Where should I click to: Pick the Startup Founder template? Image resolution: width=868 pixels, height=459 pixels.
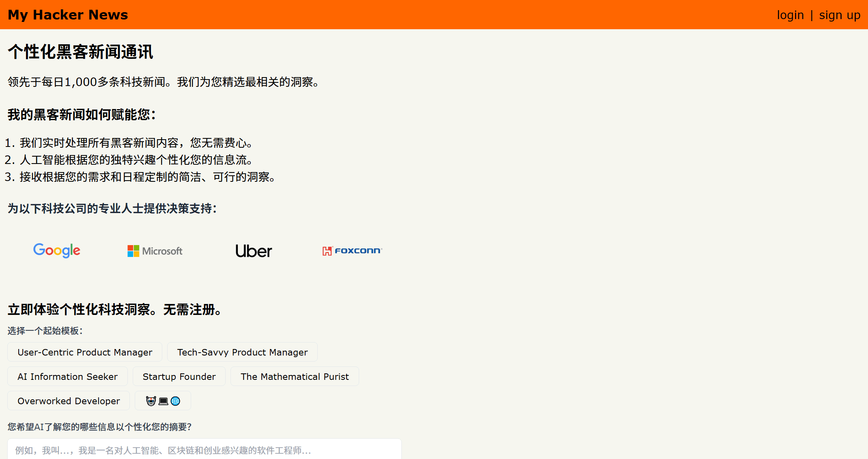(179, 377)
